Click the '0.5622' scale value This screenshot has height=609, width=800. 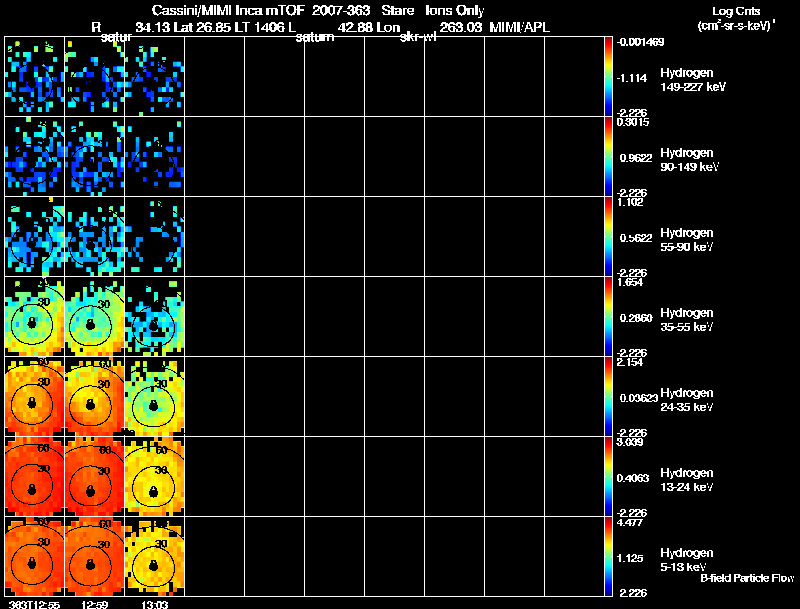click(x=636, y=238)
